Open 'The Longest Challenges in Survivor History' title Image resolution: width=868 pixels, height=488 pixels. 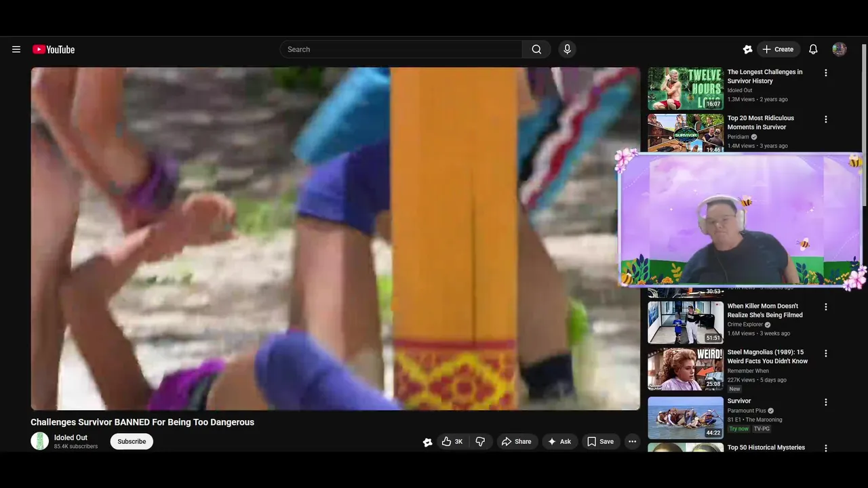click(765, 77)
